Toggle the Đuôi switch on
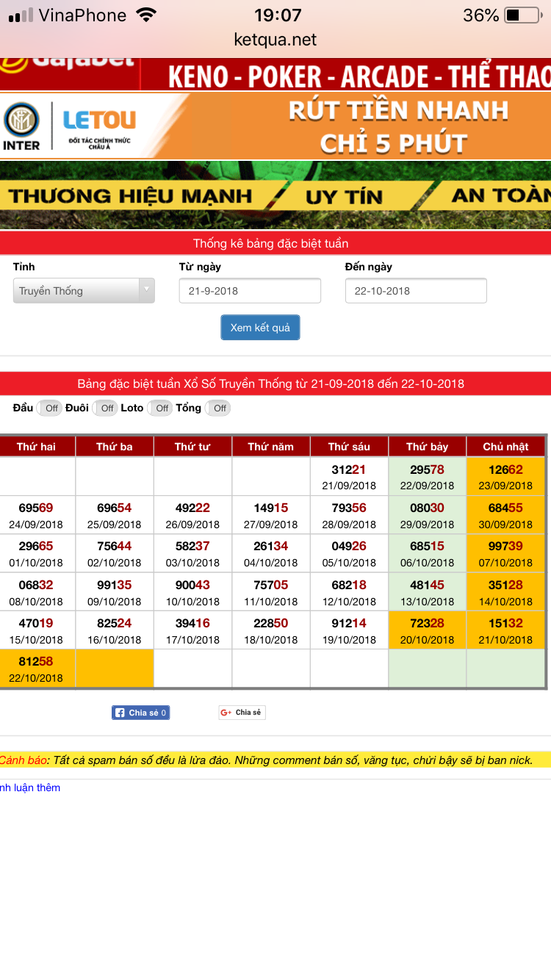The width and height of the screenshot is (551, 980). 106,408
